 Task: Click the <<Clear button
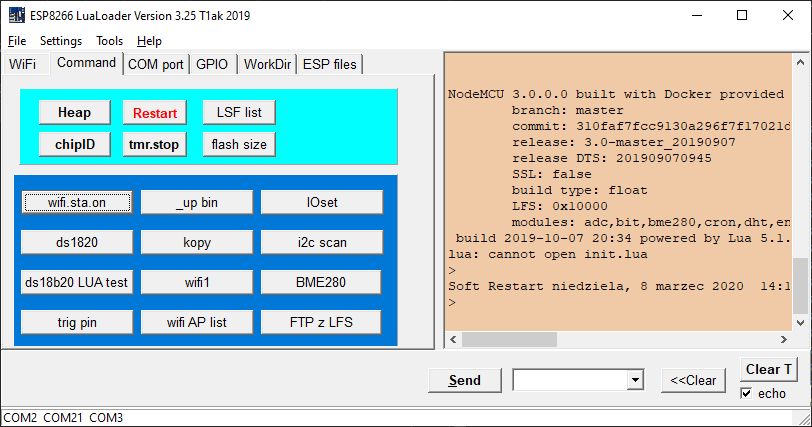(693, 380)
